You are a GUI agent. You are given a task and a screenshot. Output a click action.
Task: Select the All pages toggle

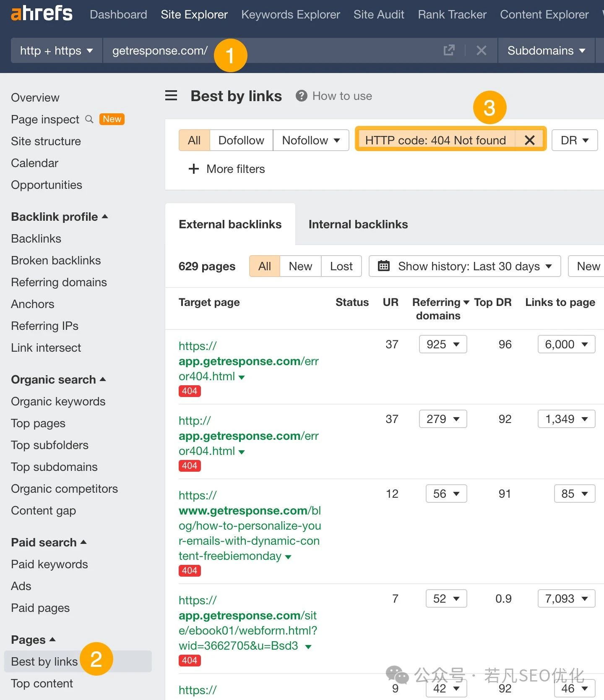[x=265, y=266]
